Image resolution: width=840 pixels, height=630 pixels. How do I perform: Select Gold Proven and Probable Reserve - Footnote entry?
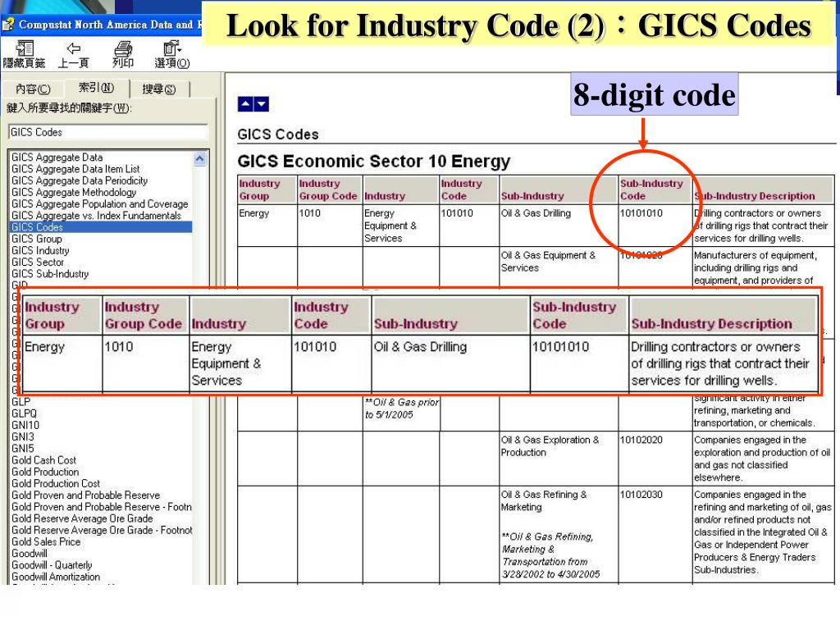point(101,507)
